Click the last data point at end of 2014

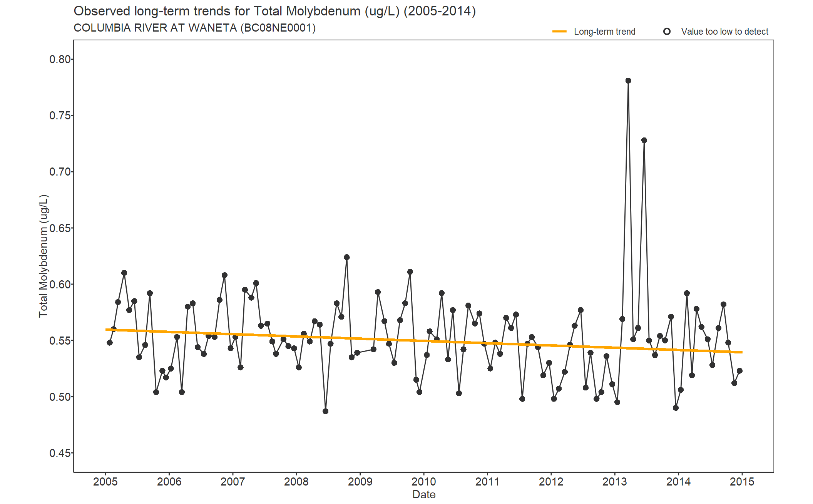point(739,371)
